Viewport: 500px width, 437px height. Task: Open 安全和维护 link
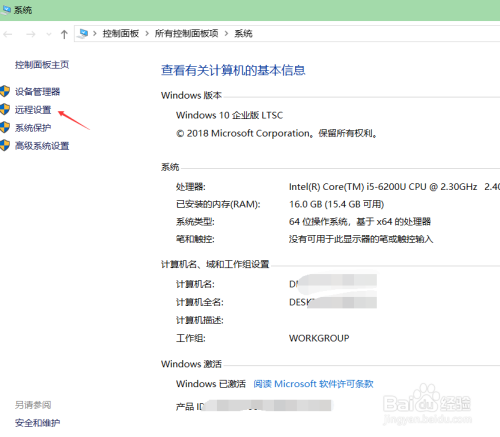tap(37, 423)
